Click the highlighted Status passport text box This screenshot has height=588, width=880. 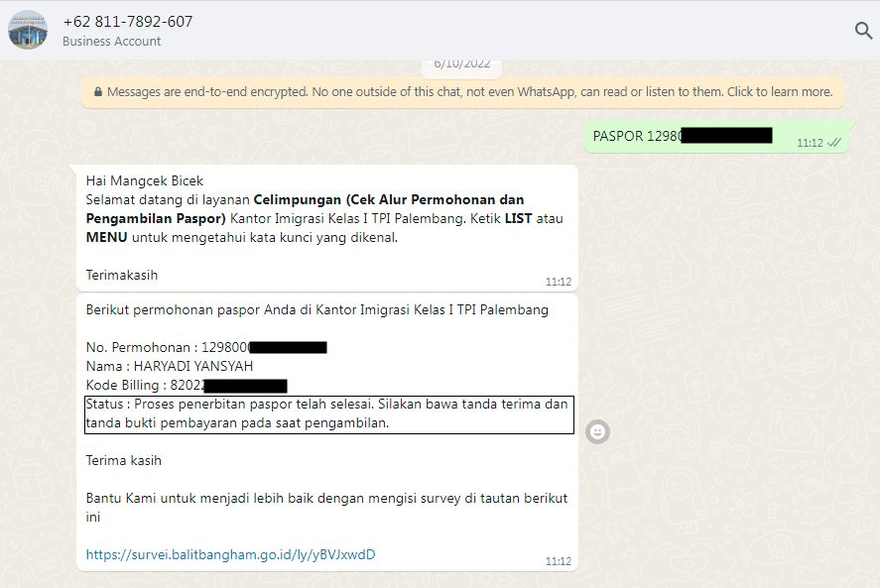(x=328, y=414)
